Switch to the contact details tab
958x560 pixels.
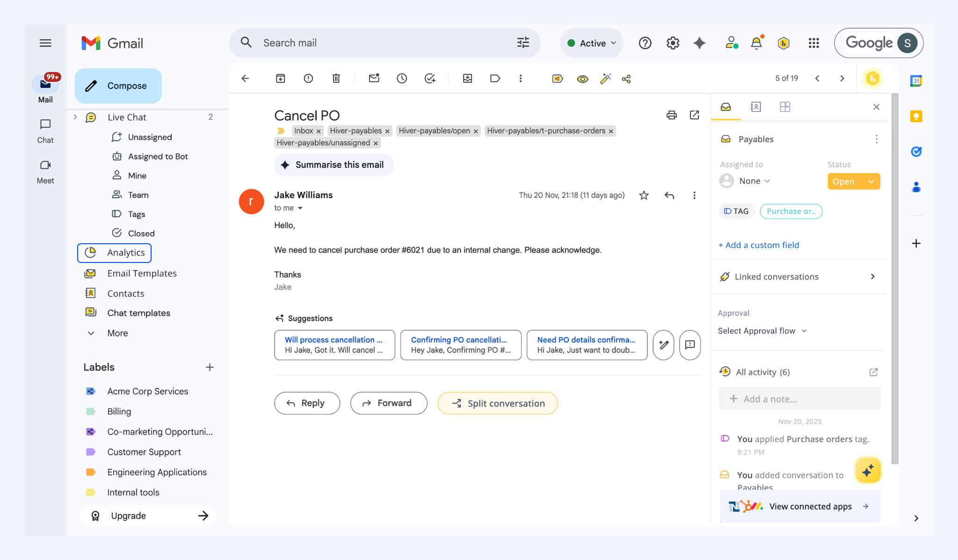(x=755, y=107)
